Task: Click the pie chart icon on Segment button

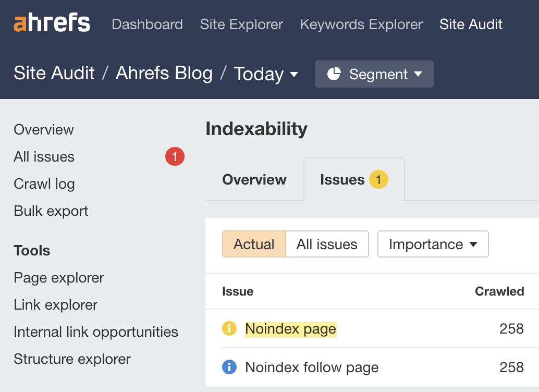Action: point(334,74)
